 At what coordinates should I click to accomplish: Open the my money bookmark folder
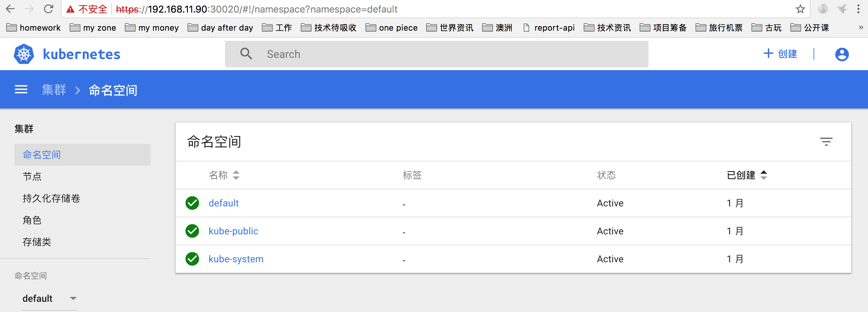pyautogui.click(x=152, y=28)
